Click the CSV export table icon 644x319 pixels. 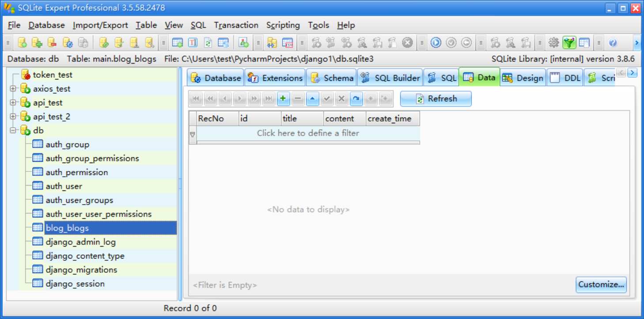[288, 43]
